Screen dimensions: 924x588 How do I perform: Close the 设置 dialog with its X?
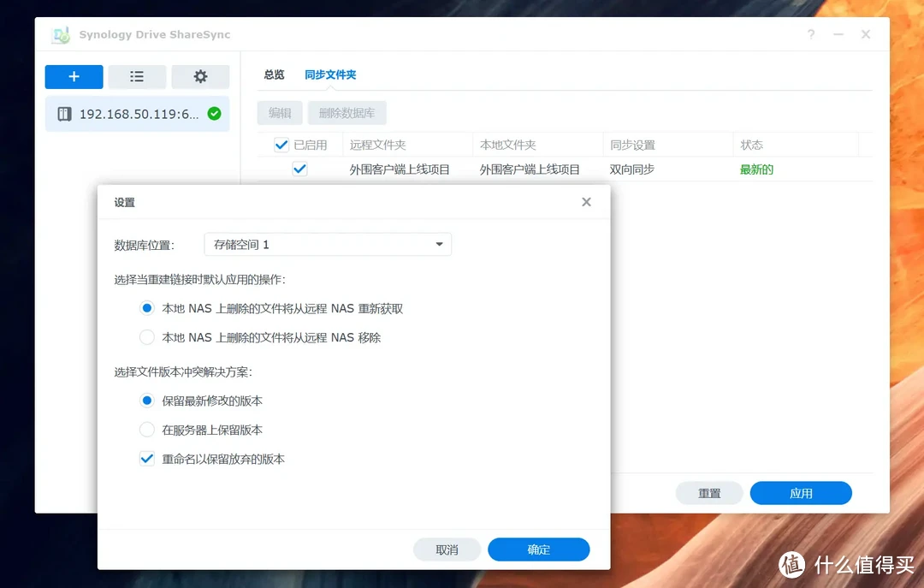coord(586,202)
